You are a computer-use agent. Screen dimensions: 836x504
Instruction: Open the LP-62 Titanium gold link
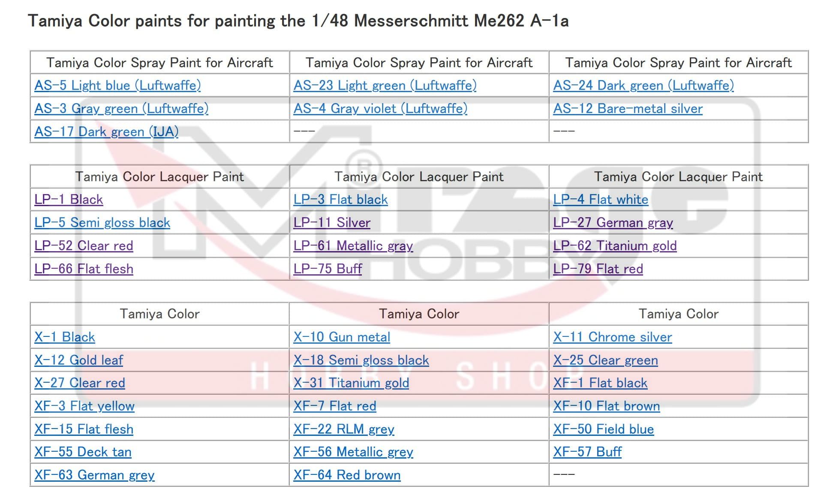click(x=615, y=246)
